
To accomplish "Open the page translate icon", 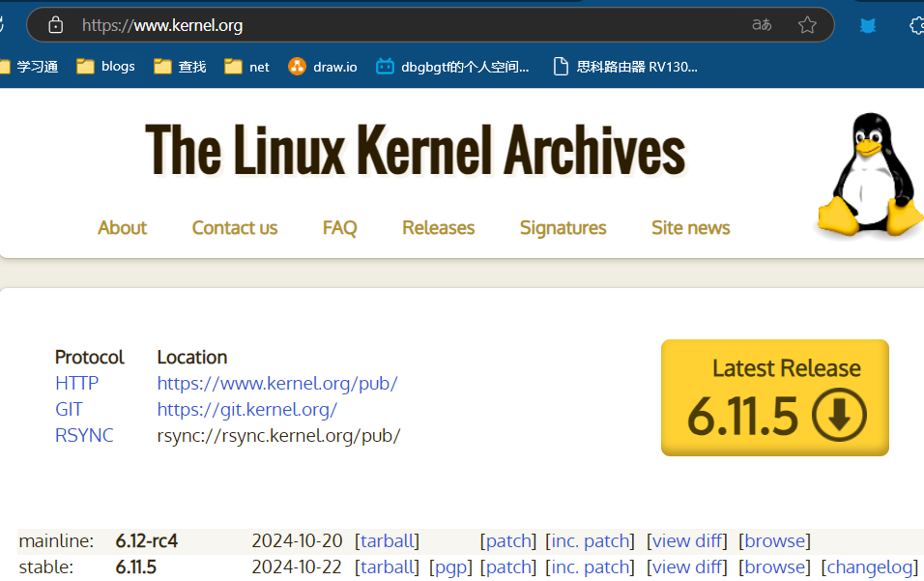I will 762,25.
